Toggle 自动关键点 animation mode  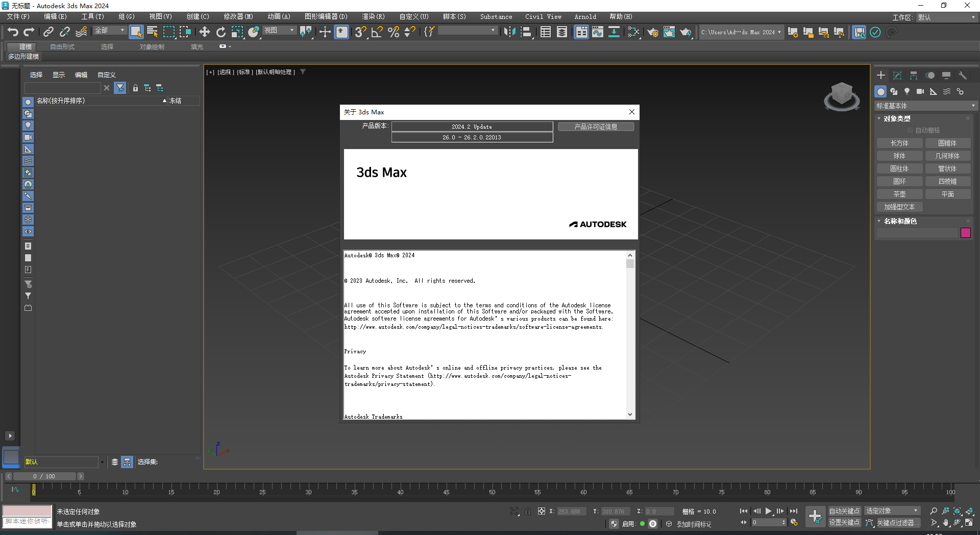click(844, 510)
